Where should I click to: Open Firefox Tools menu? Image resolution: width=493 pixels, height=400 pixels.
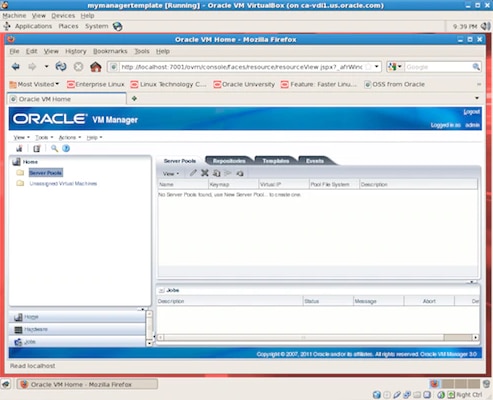tap(142, 51)
